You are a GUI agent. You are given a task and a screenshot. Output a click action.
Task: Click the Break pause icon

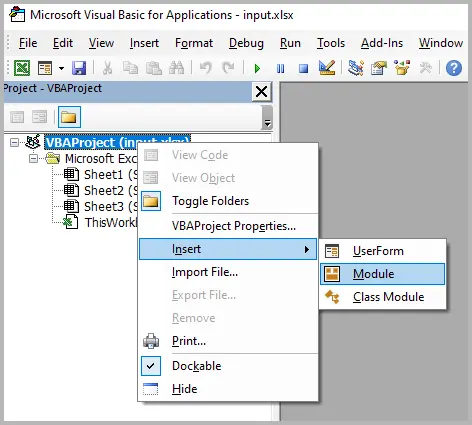(281, 69)
